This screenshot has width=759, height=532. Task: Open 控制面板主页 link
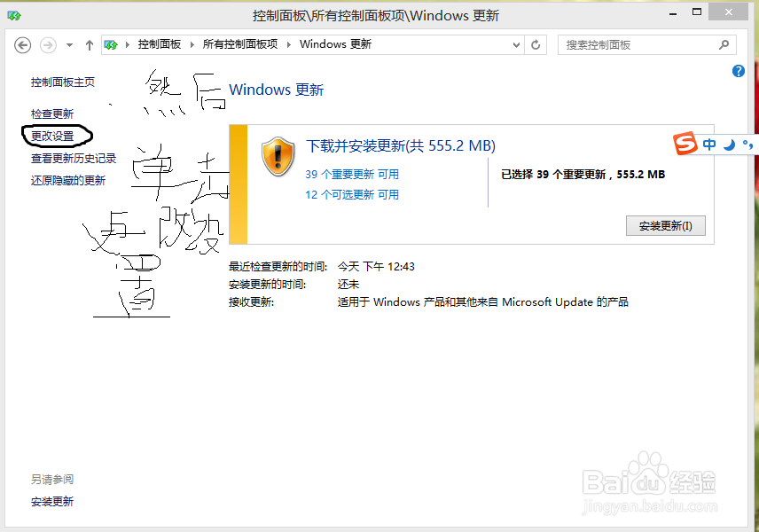63,82
